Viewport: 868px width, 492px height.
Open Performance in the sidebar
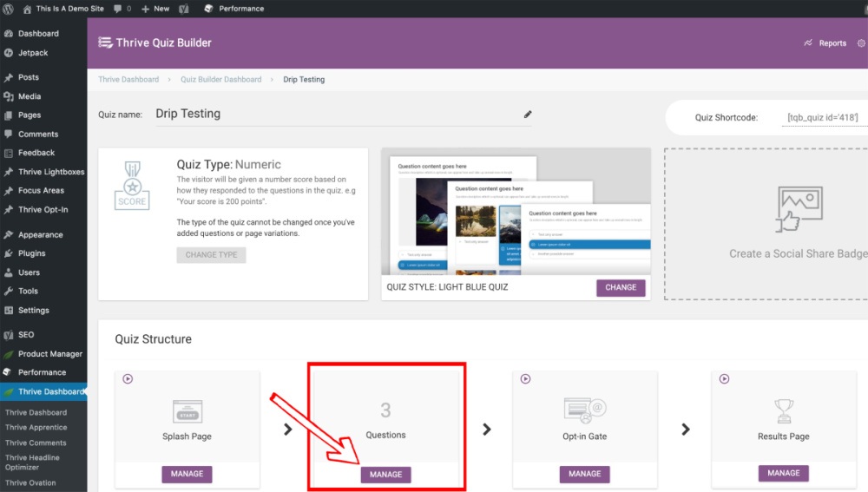(42, 372)
